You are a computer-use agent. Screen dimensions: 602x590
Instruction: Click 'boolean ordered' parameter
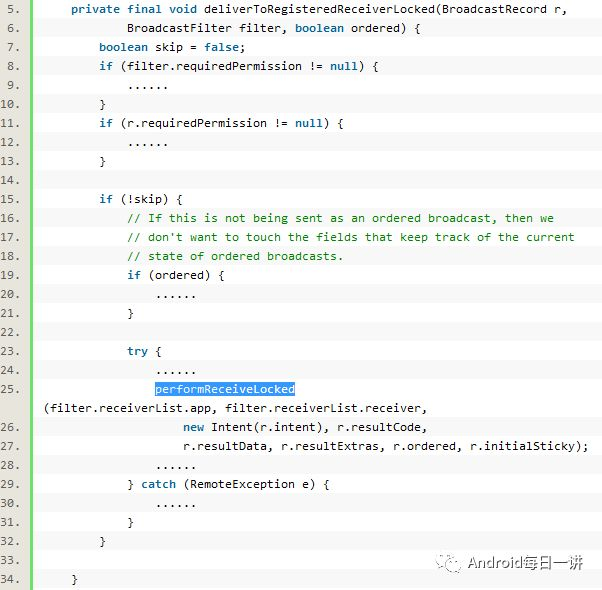click(347, 28)
